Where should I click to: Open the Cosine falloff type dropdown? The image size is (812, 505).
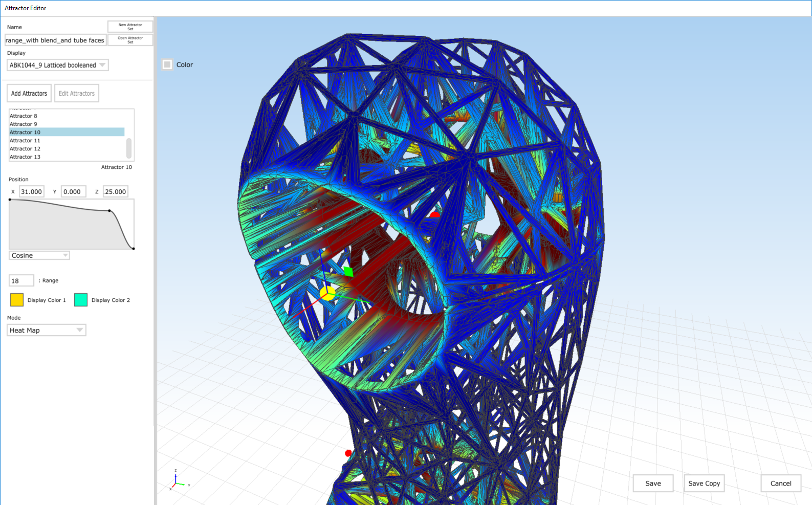tap(39, 255)
